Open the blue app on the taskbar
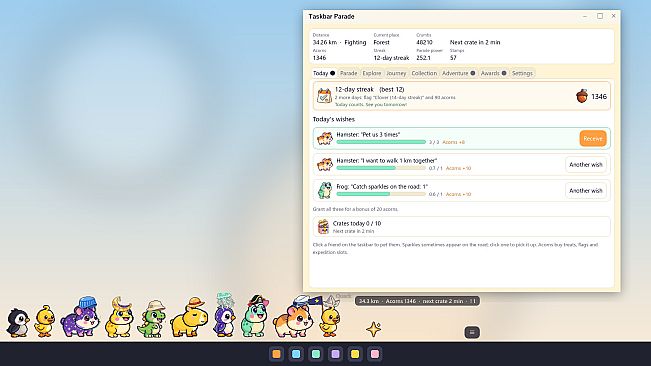 pyautogui.click(x=296, y=354)
